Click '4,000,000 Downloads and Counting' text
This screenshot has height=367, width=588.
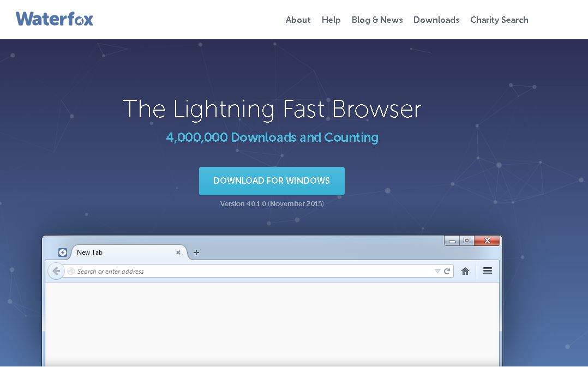272,137
